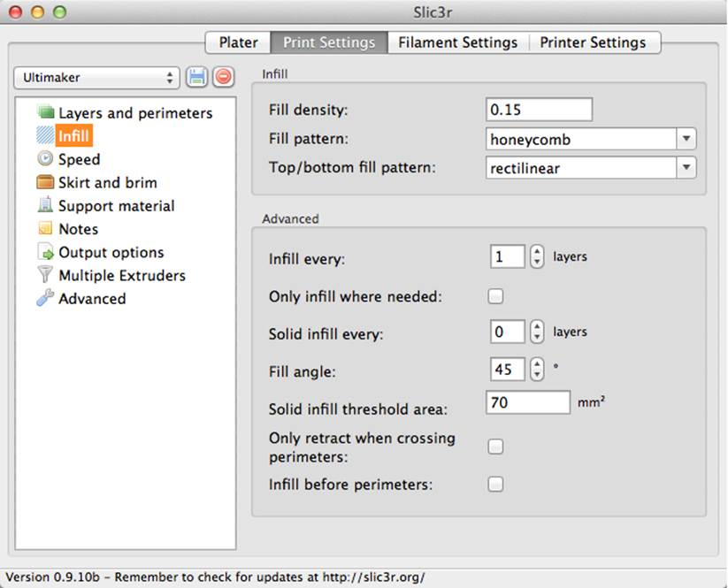Increase Fill angle stepper value

(537, 364)
